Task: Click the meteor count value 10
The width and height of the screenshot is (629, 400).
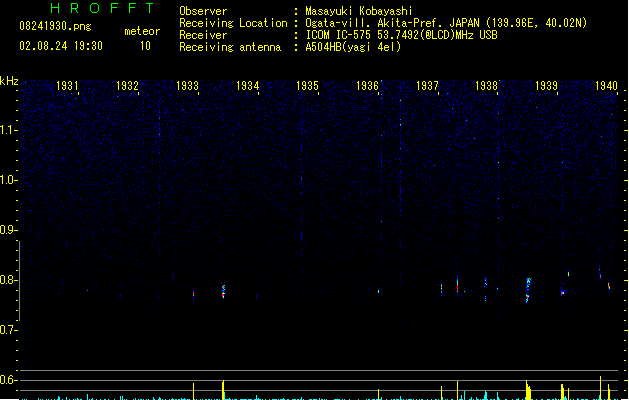Action: (x=145, y=46)
